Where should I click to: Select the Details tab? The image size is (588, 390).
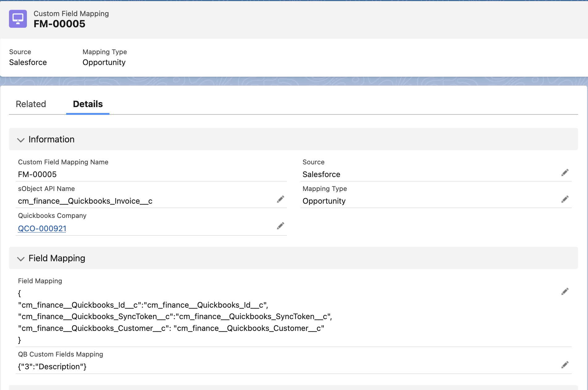tap(88, 104)
